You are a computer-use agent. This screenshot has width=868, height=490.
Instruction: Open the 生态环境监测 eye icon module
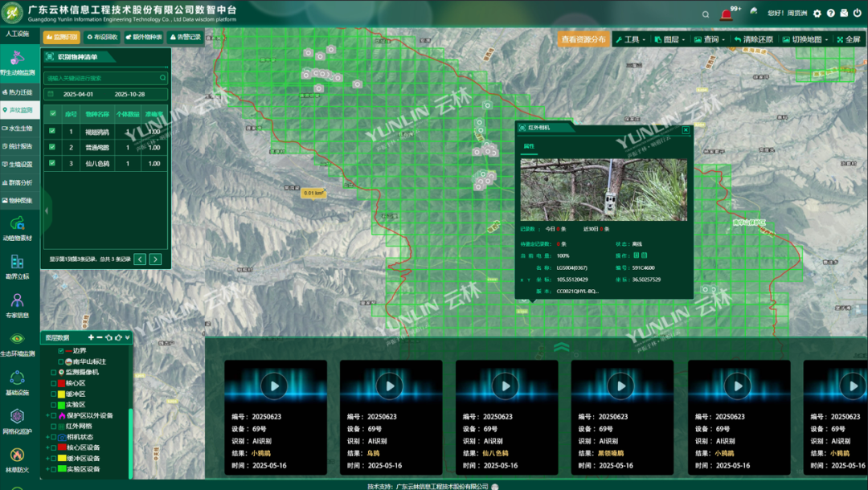pos(17,340)
